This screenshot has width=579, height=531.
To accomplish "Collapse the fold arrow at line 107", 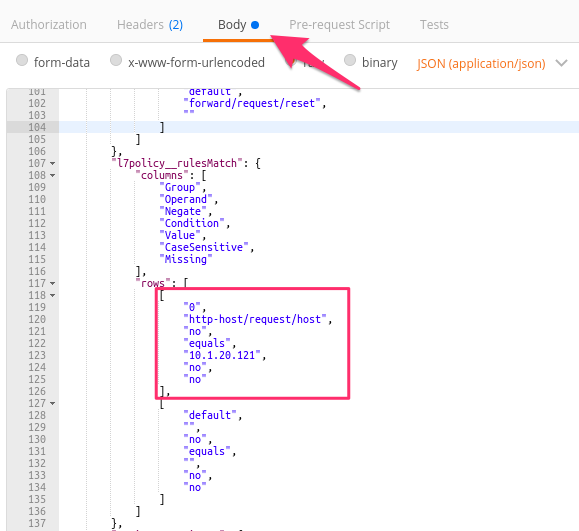I will [x=52, y=163].
